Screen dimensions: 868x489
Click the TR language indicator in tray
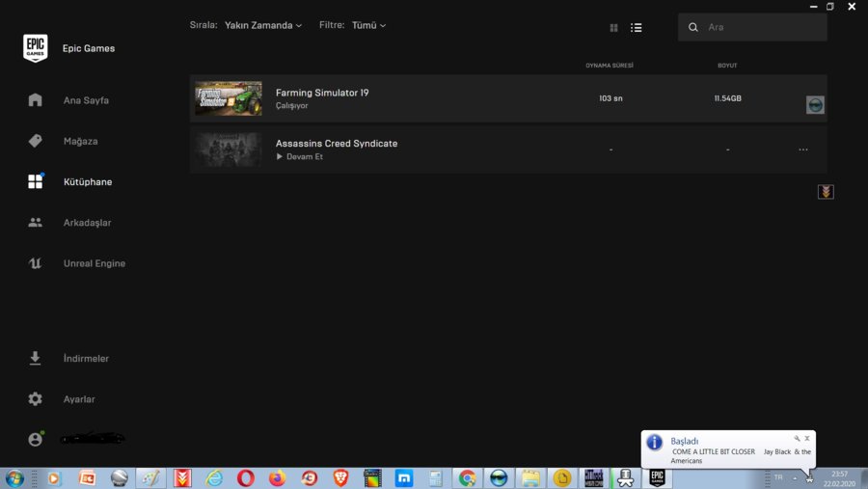pos(778,477)
